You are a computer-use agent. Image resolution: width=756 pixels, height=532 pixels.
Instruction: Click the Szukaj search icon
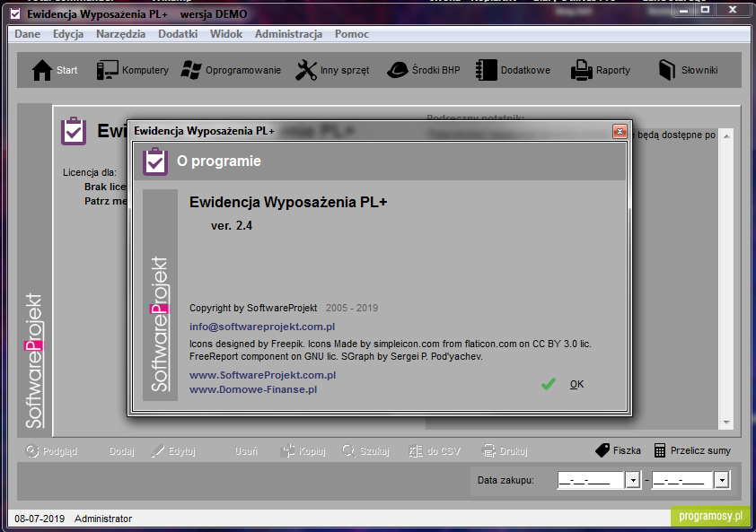coord(348,451)
